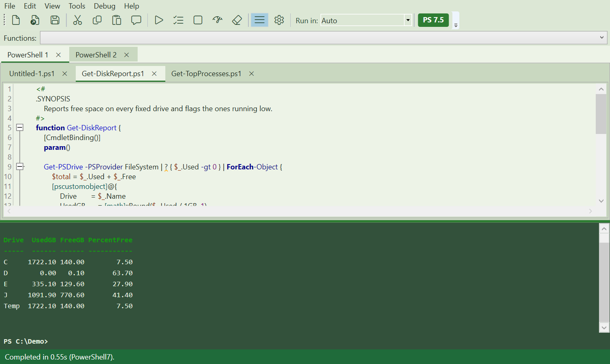610x364 pixels.
Task: Run selection with list icon
Action: (x=178, y=20)
